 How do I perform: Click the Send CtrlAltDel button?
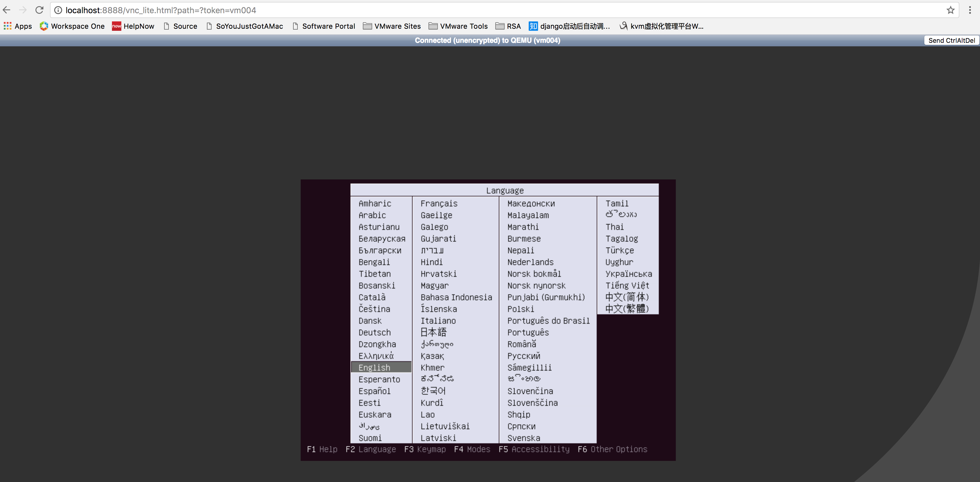click(951, 40)
